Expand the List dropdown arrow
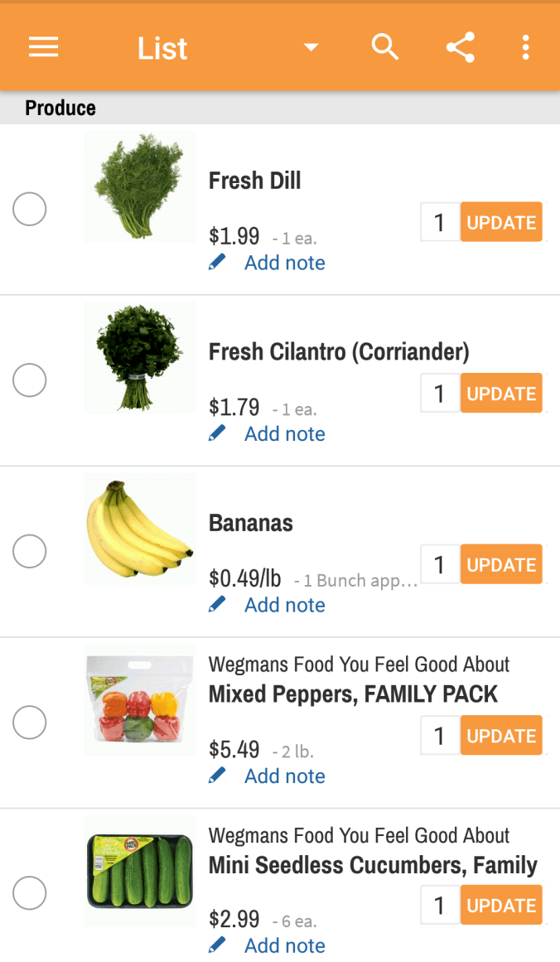 click(x=311, y=48)
